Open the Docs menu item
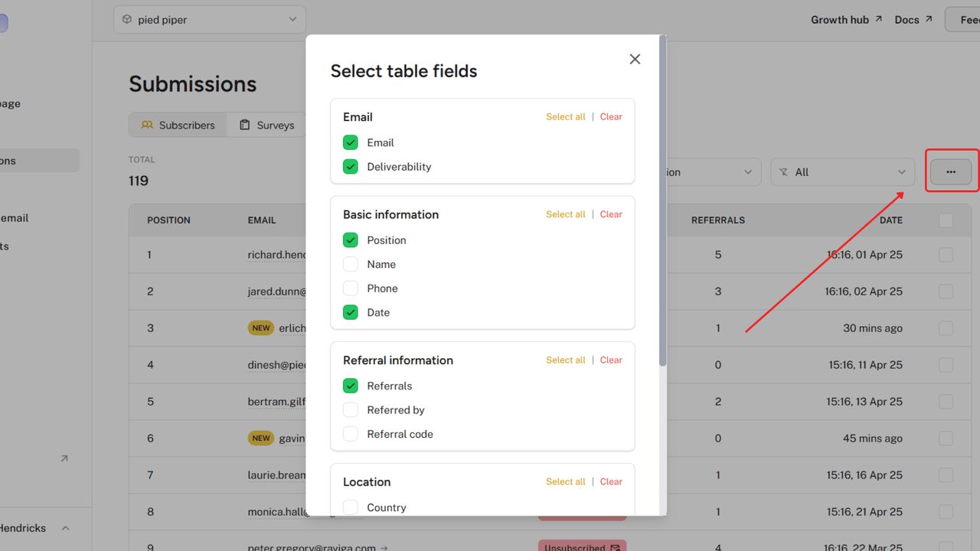The width and height of the screenshot is (980, 551). pos(906,19)
